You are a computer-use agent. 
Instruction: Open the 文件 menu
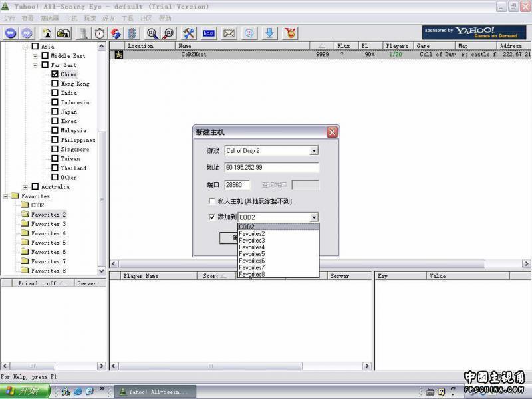click(x=9, y=19)
